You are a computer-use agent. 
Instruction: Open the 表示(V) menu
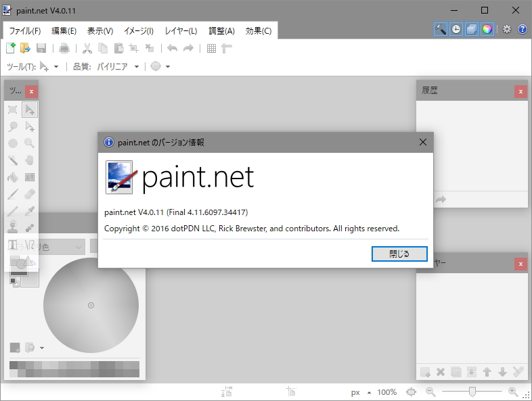pyautogui.click(x=100, y=31)
